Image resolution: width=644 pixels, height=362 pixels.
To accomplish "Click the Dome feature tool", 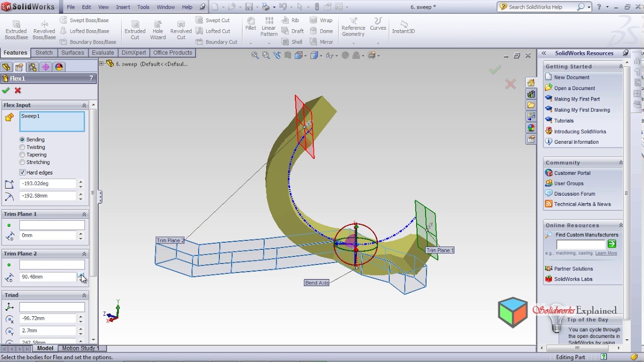I will coord(321,31).
